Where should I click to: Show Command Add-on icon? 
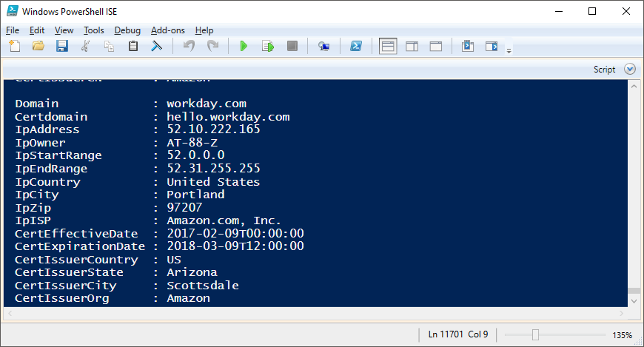point(492,46)
